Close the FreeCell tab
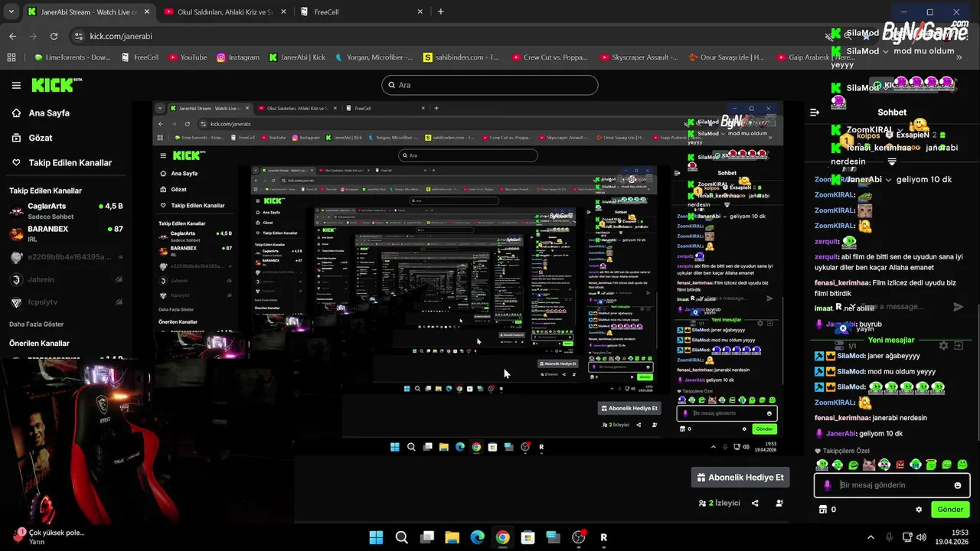This screenshot has height=551, width=980. (420, 12)
